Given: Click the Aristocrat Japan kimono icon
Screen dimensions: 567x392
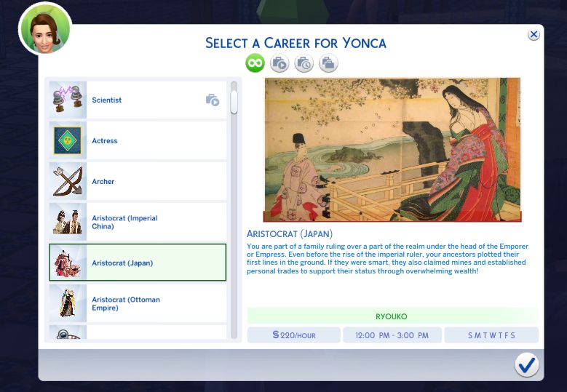Looking at the screenshot, I should (68, 263).
